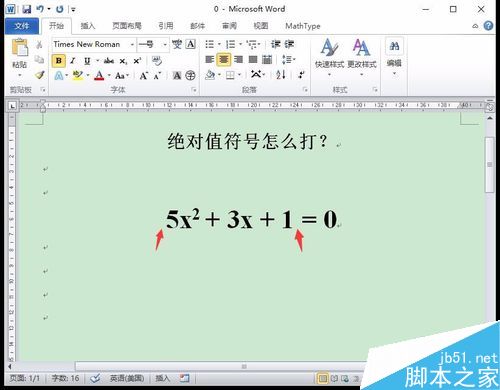The width and height of the screenshot is (500, 390).
Task: Click the Clear Formatting icon
Action: click(157, 61)
